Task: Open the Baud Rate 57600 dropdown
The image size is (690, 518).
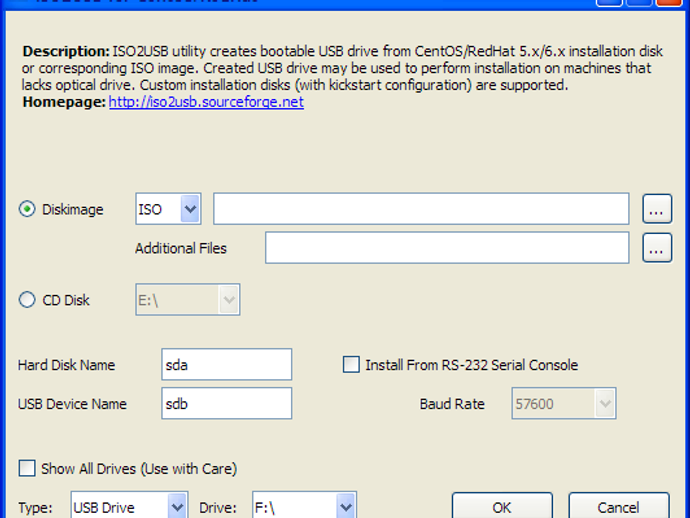Action: pyautogui.click(x=564, y=404)
